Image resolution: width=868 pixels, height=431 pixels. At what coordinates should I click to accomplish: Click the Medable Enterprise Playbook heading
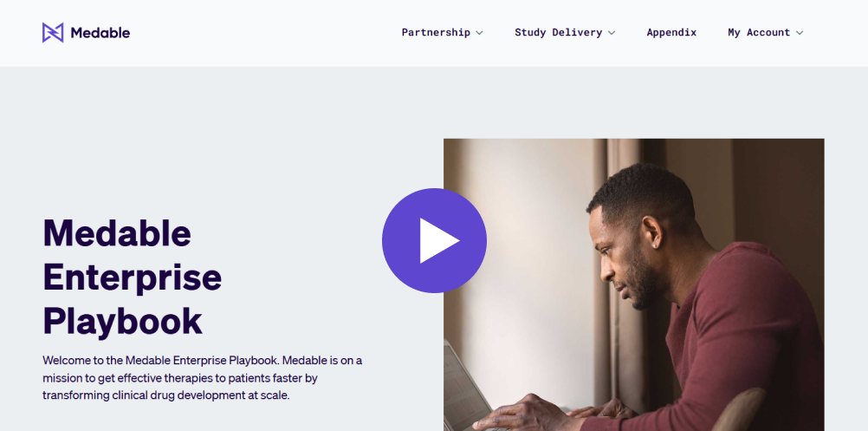pyautogui.click(x=133, y=277)
